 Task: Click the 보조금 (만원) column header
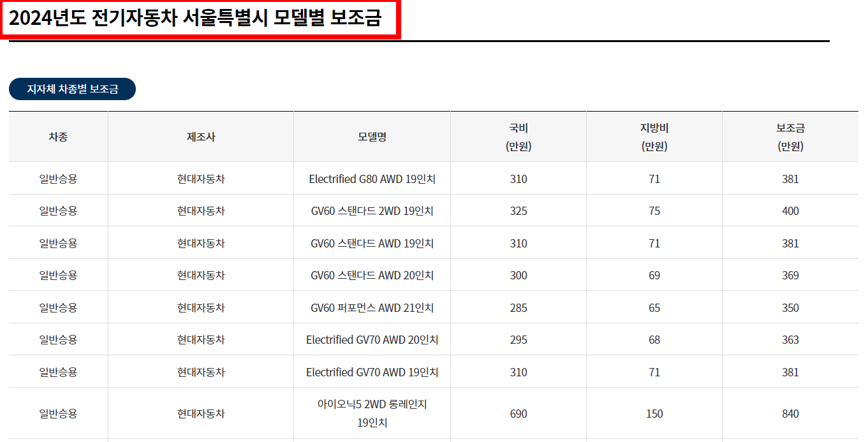(790, 137)
